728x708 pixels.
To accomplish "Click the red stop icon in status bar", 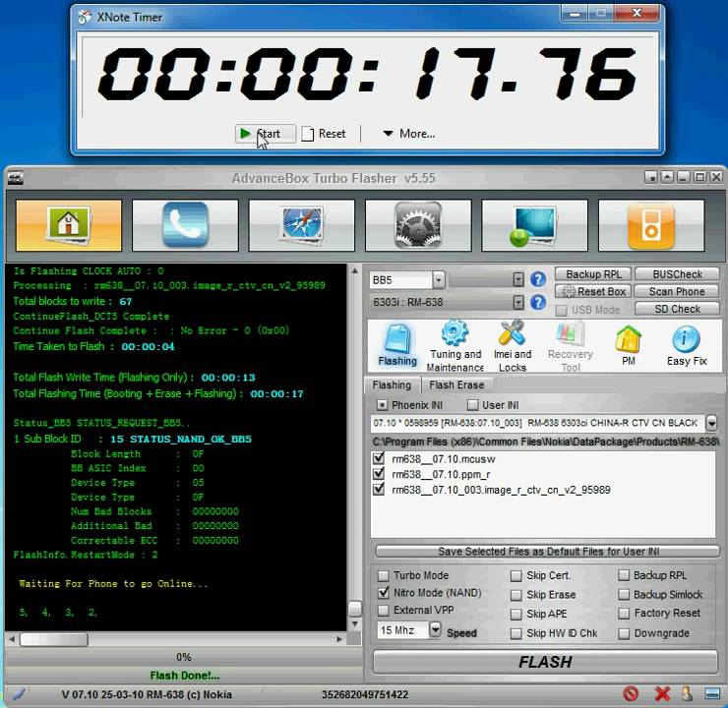I will (x=631, y=694).
